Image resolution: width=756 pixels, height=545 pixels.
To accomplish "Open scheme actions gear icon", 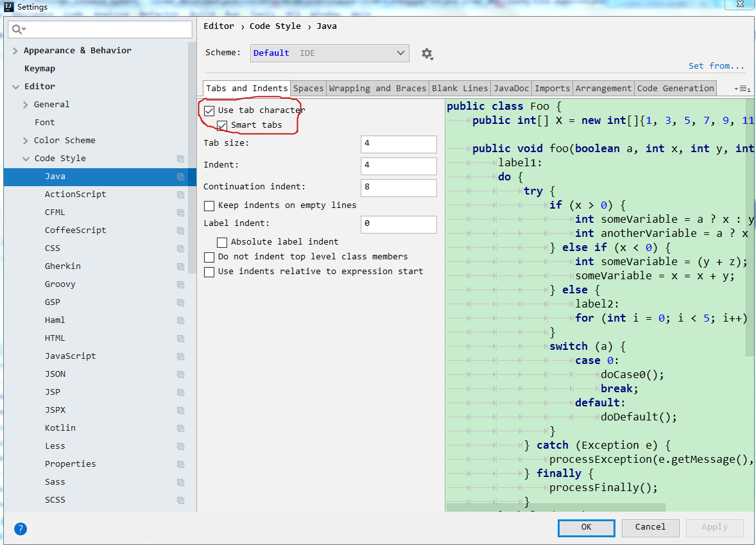I will tap(427, 53).
